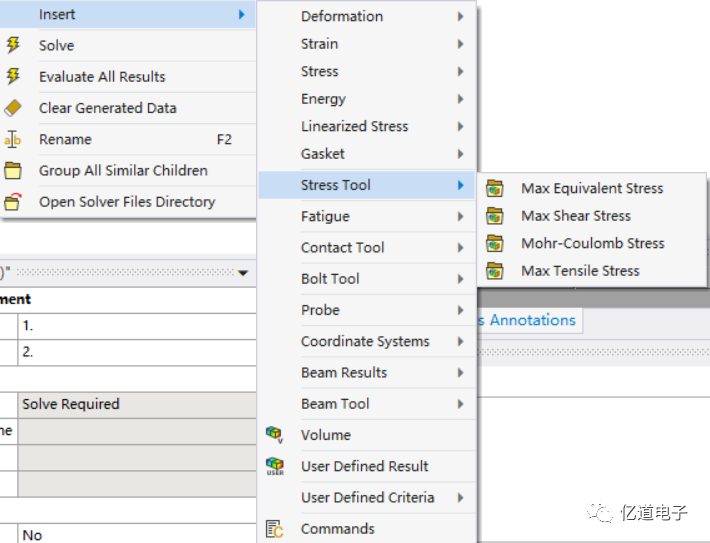Open the Deformation results entry
Screen dimensions: 710x543
367,16
